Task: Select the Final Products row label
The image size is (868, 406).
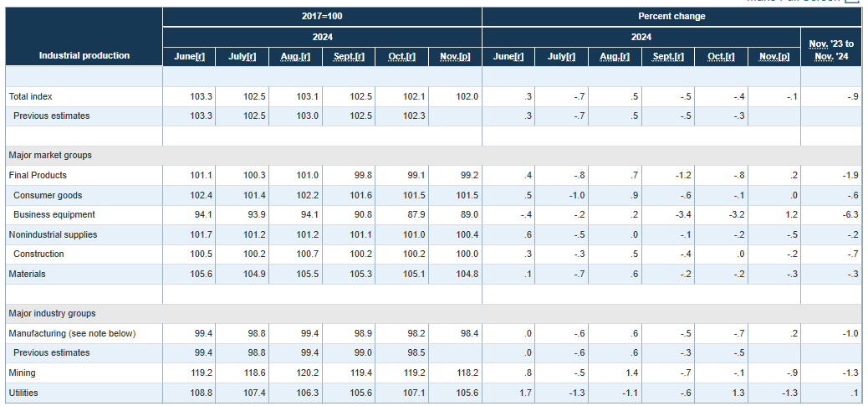Action: point(38,176)
